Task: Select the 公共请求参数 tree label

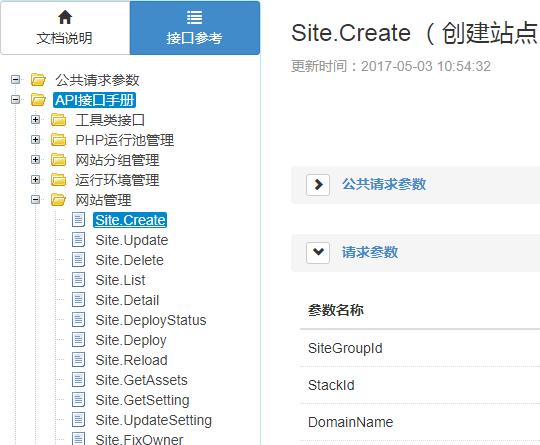Action: point(97,80)
